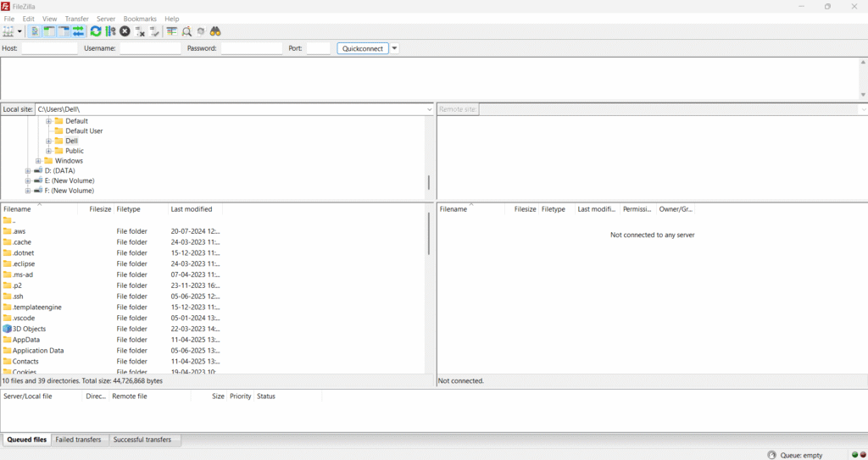This screenshot has height=460, width=868.
Task: Toggle the transfer queue display
Action: pos(78,31)
